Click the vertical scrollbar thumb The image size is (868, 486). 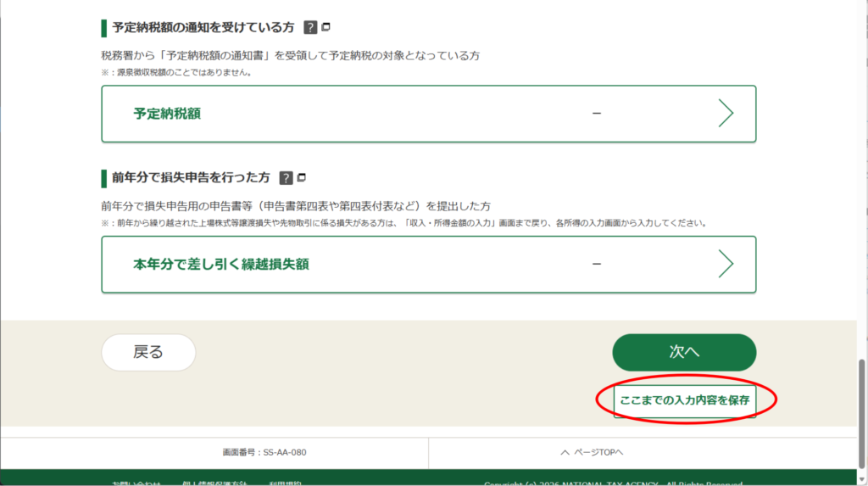[x=862, y=409]
